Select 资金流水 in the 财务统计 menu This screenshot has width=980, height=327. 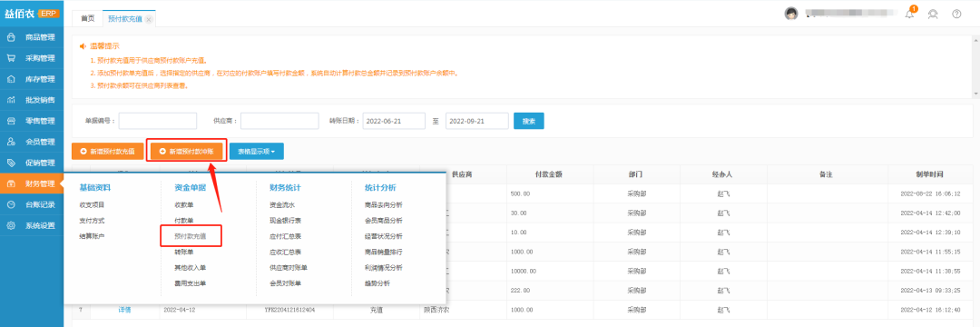[282, 204]
